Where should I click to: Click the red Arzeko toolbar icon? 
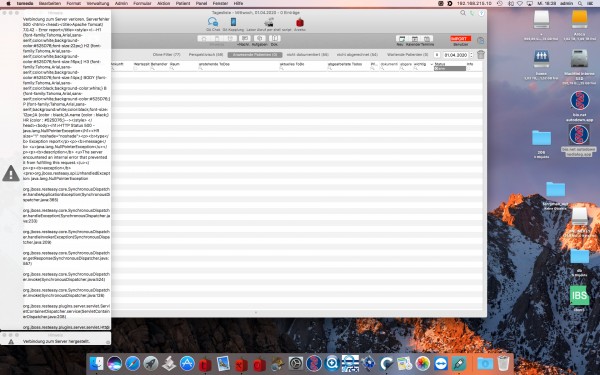pos(300,22)
